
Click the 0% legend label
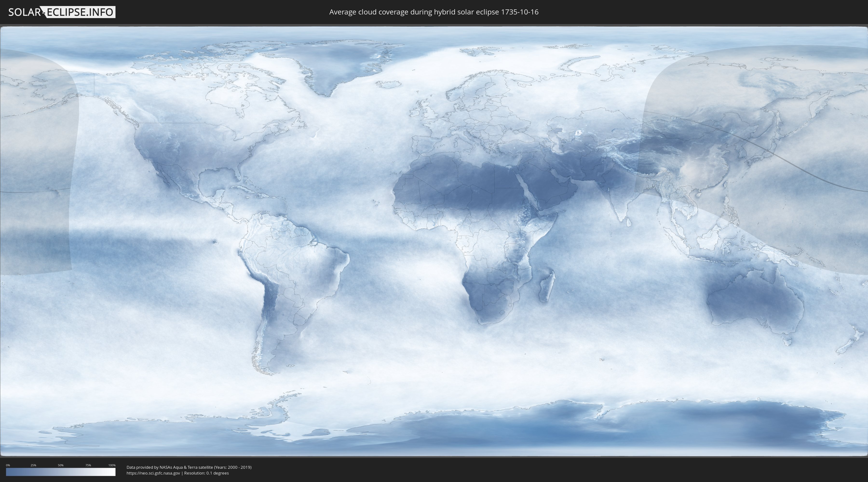click(x=8, y=465)
